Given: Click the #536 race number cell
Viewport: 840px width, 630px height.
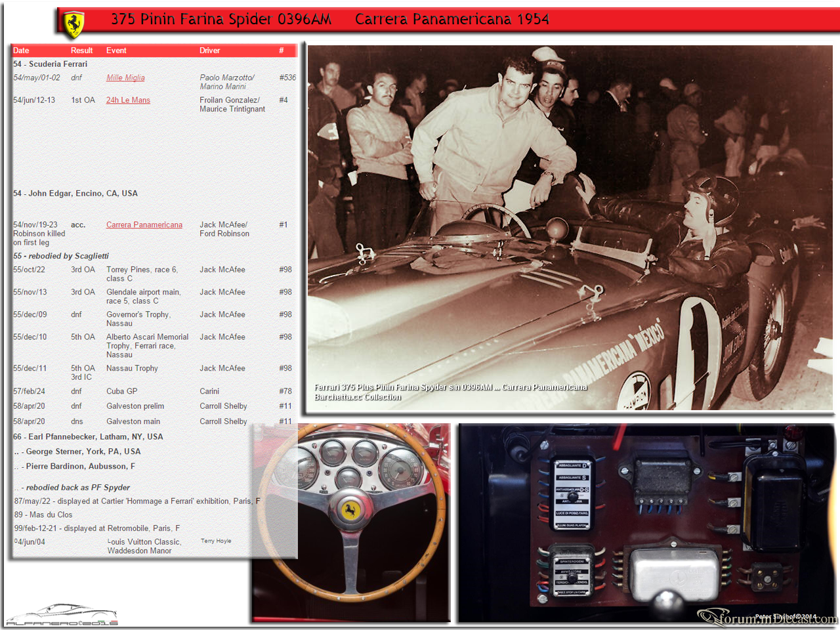Looking at the screenshot, I should (x=287, y=77).
